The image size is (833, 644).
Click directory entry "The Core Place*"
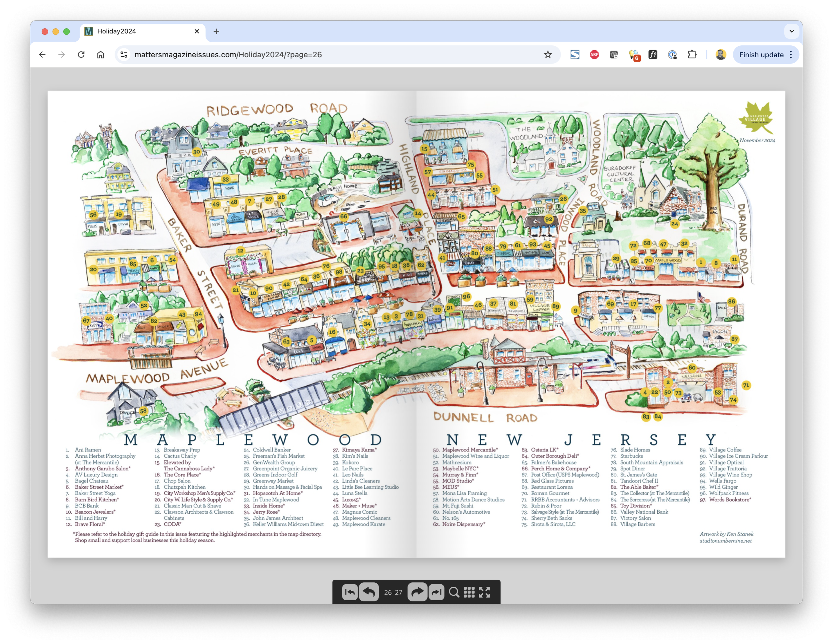pos(182,475)
